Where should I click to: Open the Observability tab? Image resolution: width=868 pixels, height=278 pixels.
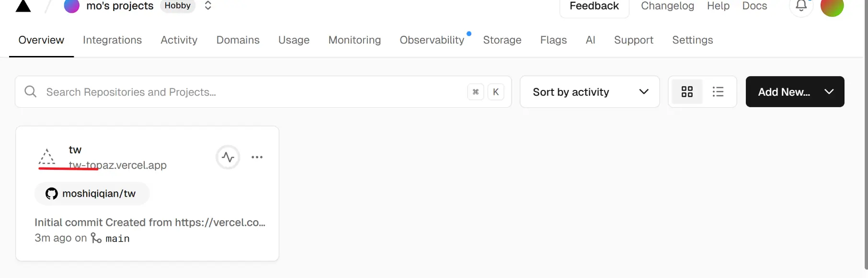[x=432, y=40]
